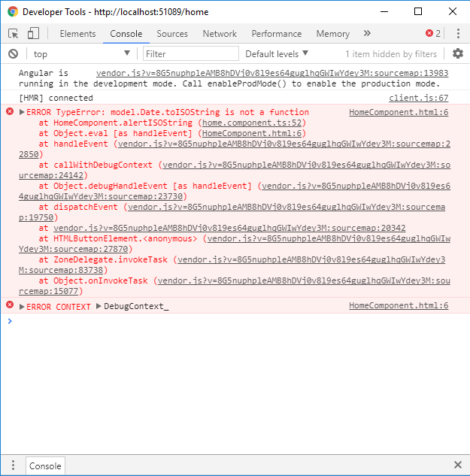Open console settings gear icon
This screenshot has width=470, height=476.
coord(458,53)
